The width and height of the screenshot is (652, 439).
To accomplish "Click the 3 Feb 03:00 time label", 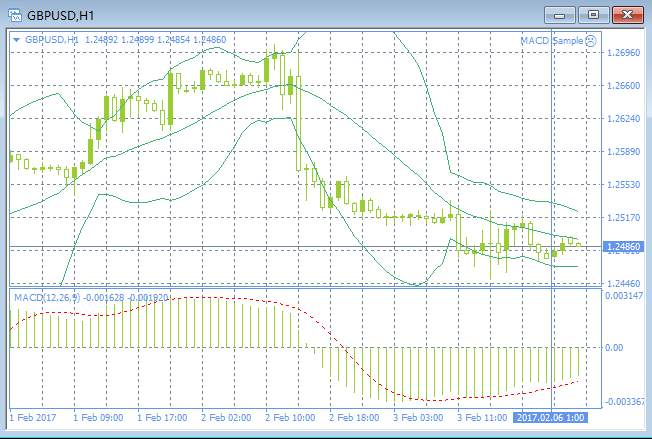I will 418,417.
